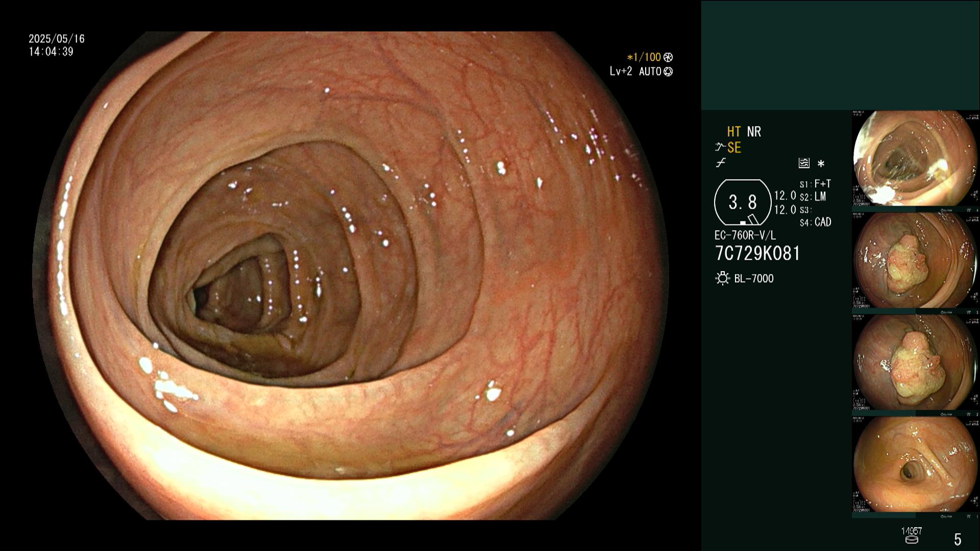Click the lower 12.0 value beside scope diagram
The image size is (980, 551).
(785, 210)
